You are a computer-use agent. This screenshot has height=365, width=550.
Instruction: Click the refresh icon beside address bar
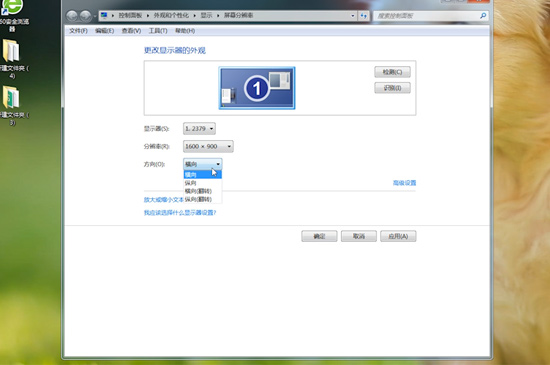coord(364,16)
